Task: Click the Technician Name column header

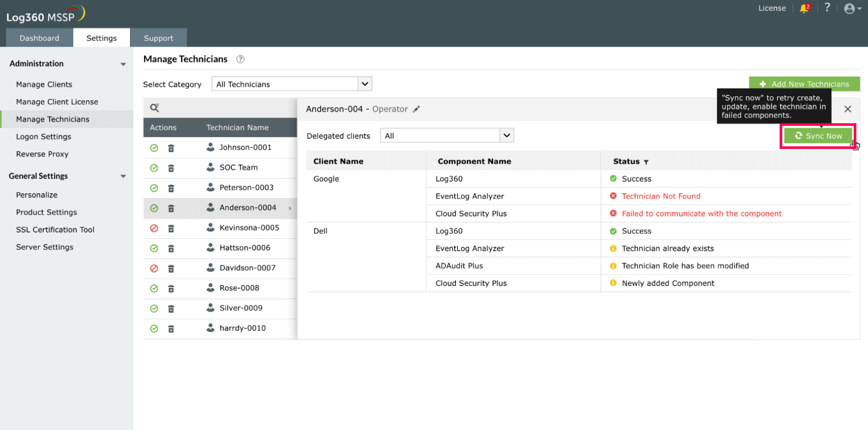Action: point(238,128)
